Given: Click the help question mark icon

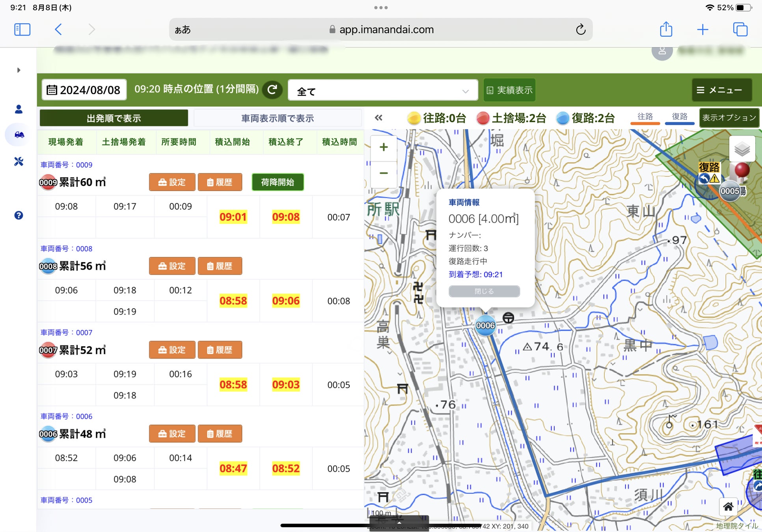Looking at the screenshot, I should click(19, 215).
